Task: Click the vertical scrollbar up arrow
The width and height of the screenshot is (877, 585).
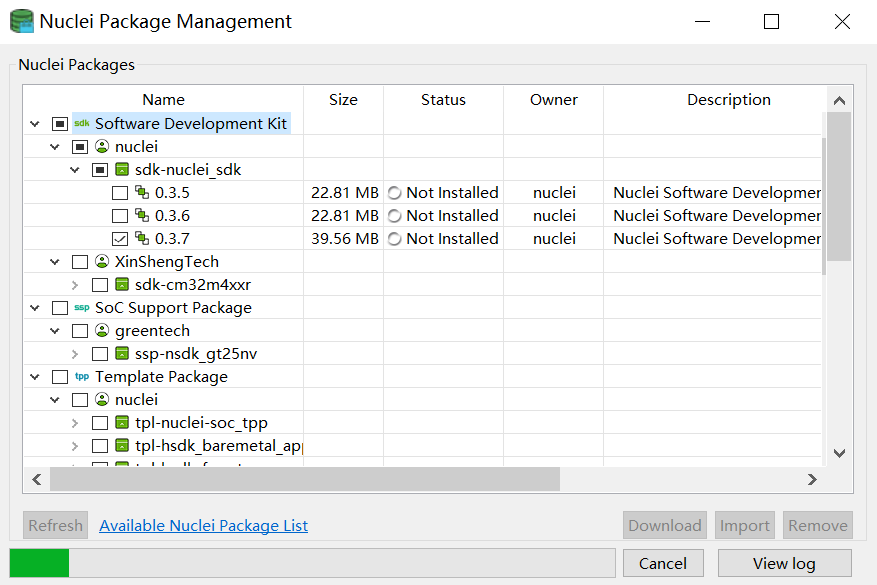Action: (839, 101)
